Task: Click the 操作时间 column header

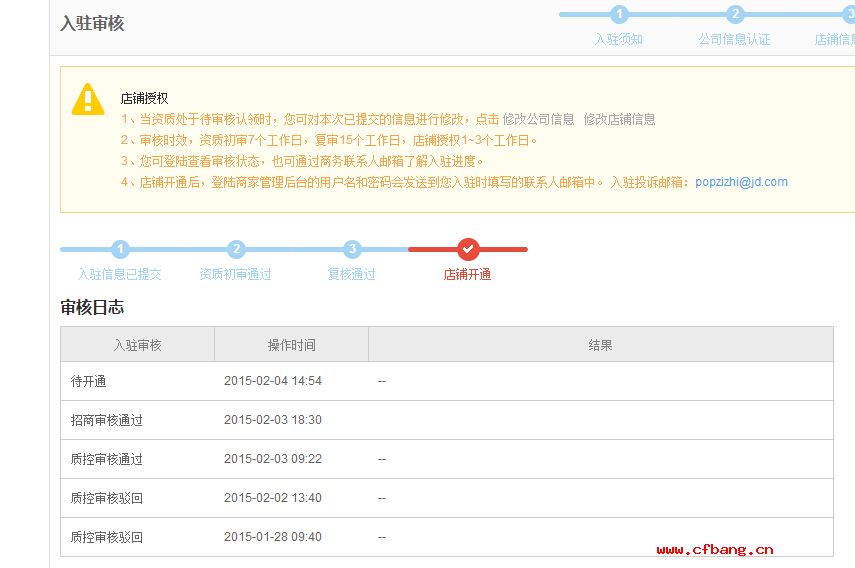Action: coord(291,345)
